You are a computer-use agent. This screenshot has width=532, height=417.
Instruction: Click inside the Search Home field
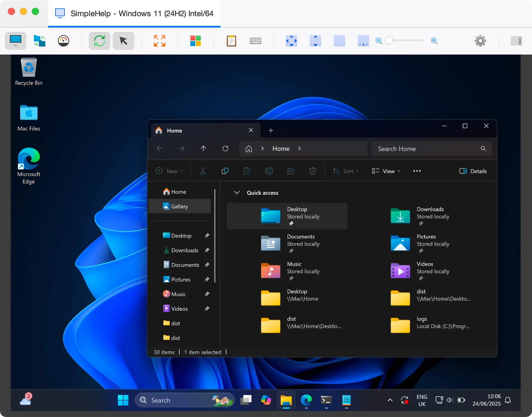[426, 148]
